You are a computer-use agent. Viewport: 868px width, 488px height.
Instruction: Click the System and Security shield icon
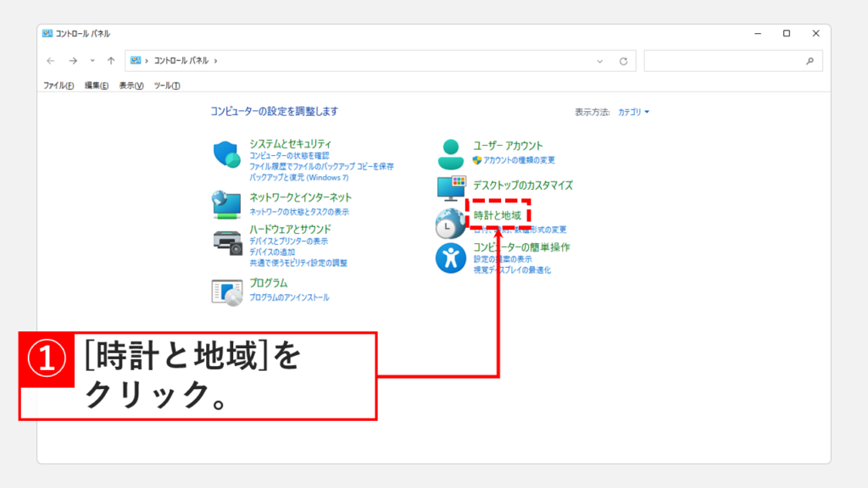click(x=227, y=155)
